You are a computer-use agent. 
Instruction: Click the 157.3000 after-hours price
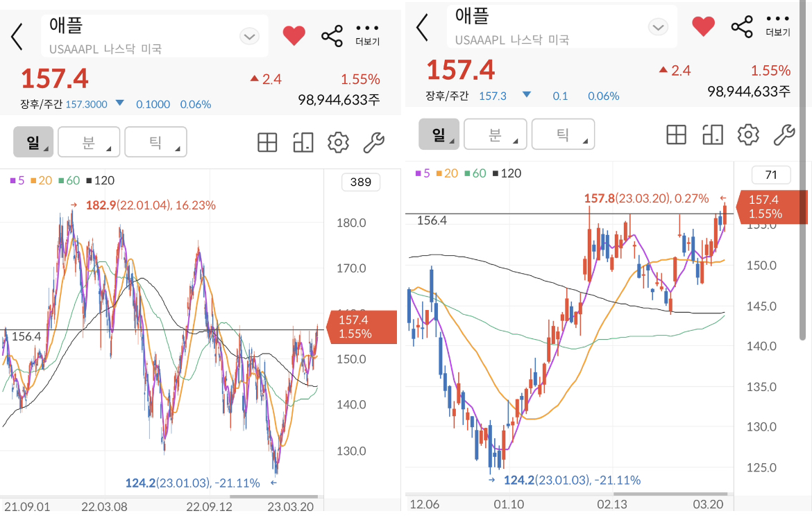[x=87, y=105]
